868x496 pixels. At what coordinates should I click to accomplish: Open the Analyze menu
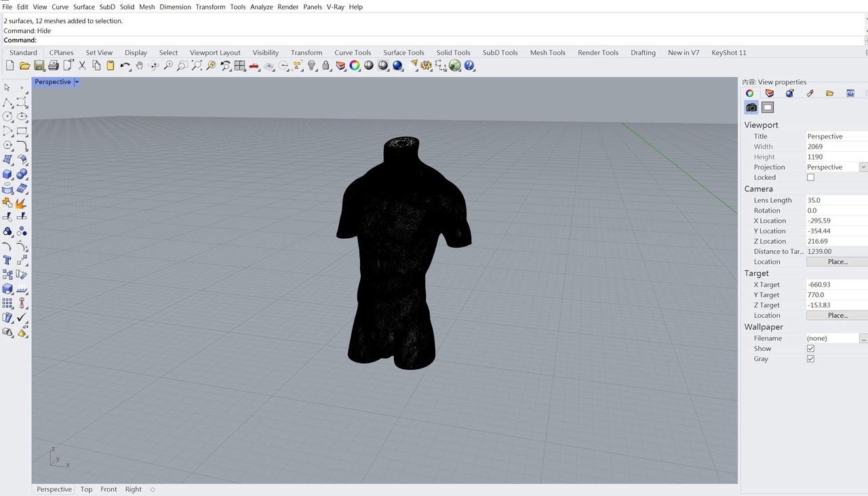pyautogui.click(x=261, y=7)
